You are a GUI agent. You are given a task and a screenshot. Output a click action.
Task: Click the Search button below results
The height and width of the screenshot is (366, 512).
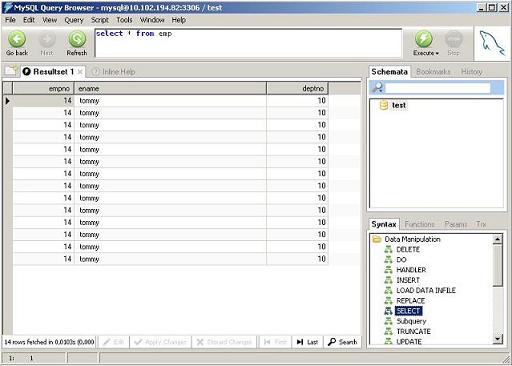tap(343, 342)
